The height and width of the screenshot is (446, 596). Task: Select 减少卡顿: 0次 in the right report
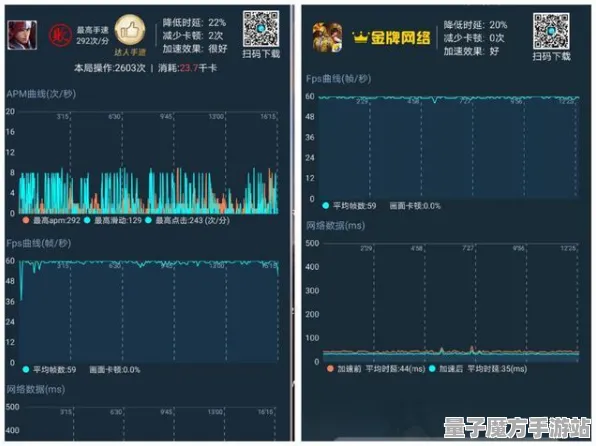click(474, 38)
